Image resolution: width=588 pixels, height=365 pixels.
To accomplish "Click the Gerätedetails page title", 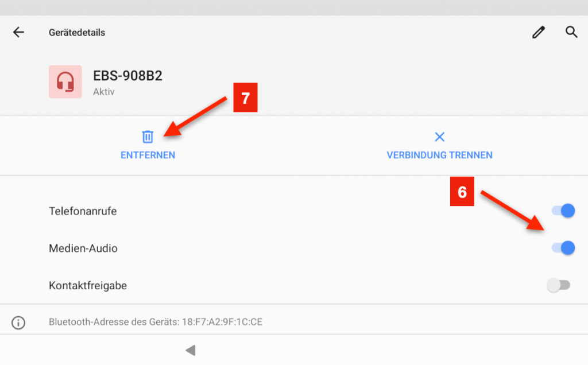I will click(x=77, y=33).
